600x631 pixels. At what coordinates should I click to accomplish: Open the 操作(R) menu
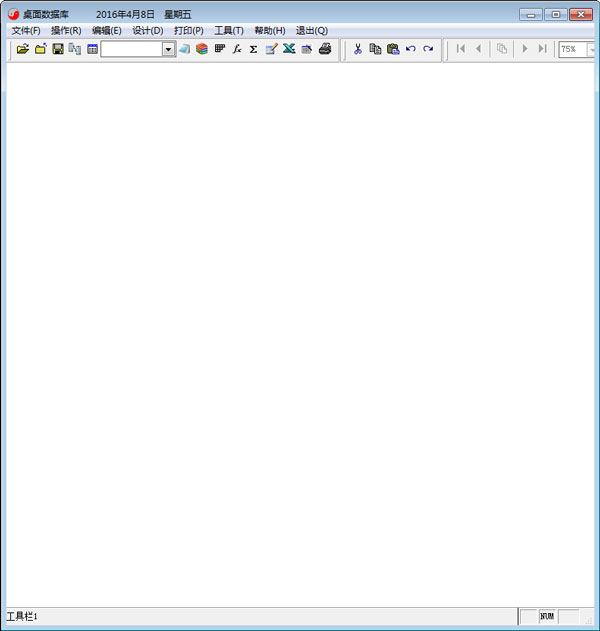click(x=66, y=31)
